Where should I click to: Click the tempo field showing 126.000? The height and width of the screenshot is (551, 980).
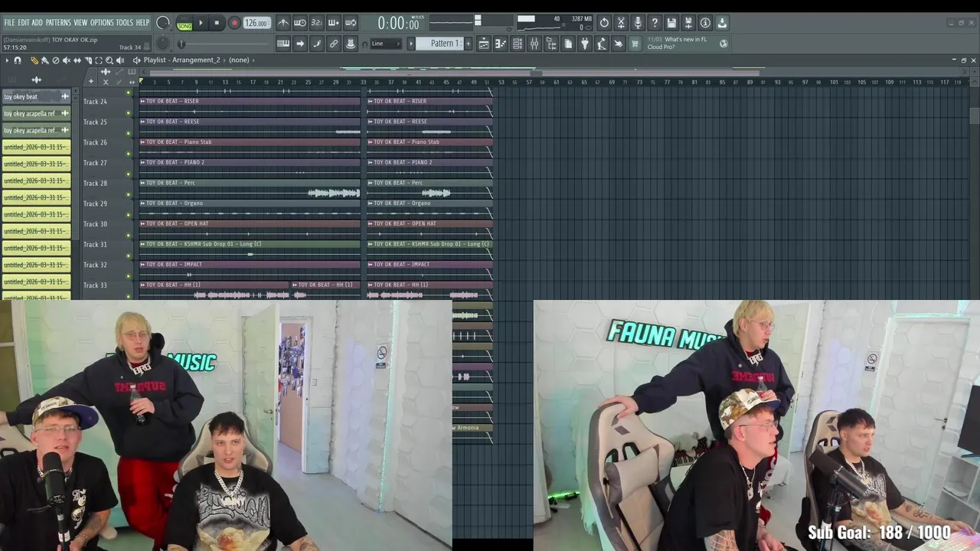pyautogui.click(x=256, y=23)
